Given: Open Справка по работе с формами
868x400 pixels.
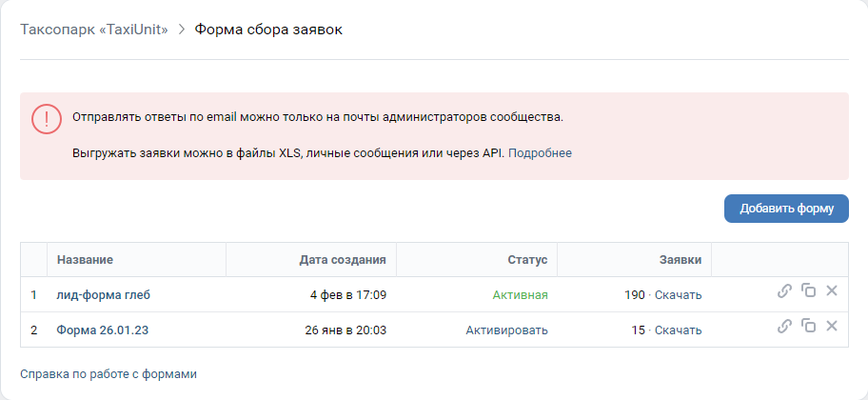Looking at the screenshot, I should (108, 374).
